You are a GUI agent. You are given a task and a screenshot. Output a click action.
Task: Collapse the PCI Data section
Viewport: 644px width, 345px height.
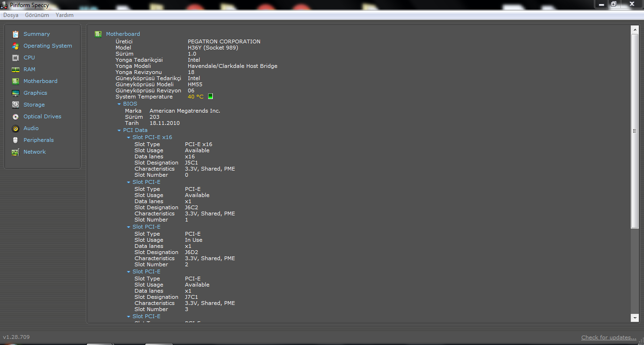[119, 130]
